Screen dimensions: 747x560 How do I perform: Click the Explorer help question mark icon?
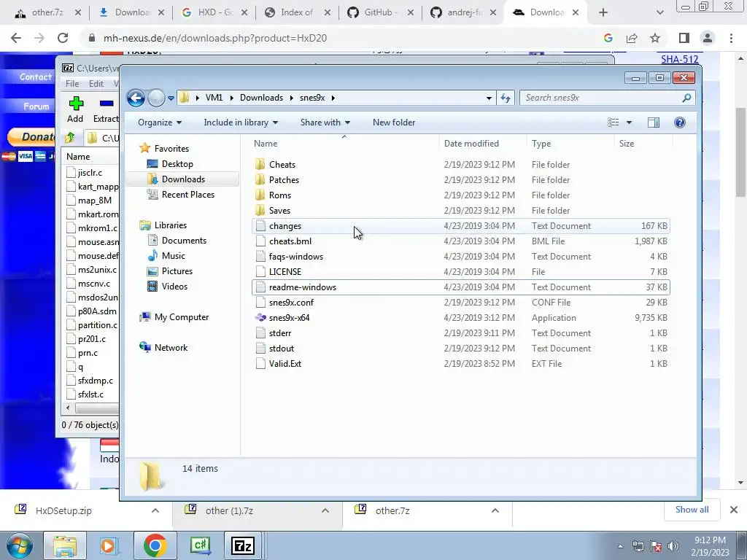click(680, 122)
